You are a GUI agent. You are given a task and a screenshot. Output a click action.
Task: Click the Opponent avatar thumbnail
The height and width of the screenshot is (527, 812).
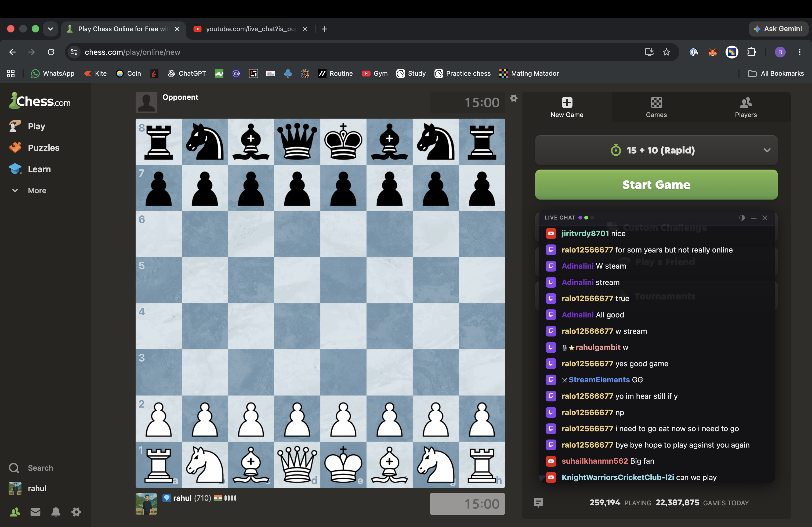[x=146, y=102]
